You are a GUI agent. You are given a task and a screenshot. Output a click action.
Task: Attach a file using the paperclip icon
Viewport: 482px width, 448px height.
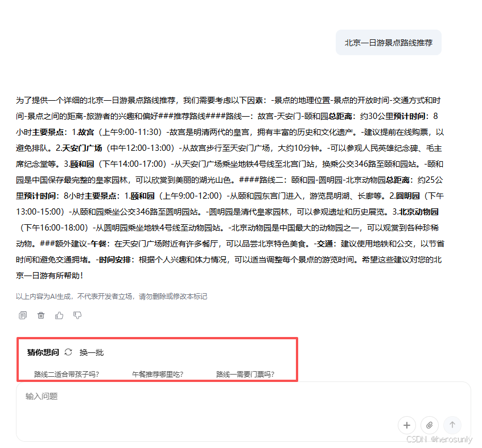(430, 425)
